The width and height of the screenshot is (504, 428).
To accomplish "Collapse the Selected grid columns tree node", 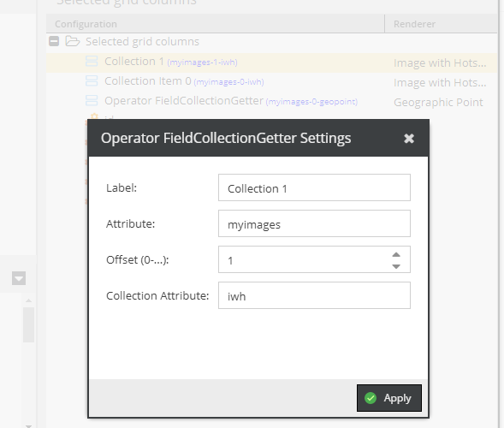I will point(54,41).
